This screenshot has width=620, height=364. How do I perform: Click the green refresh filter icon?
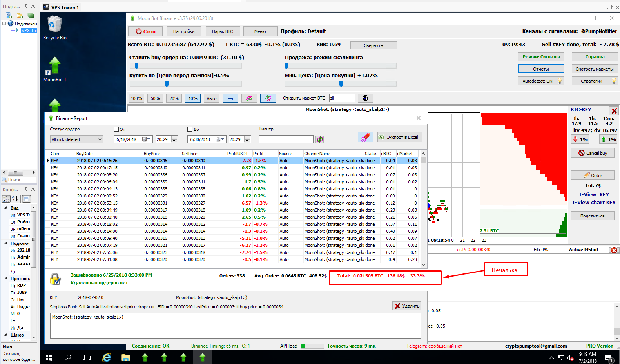[320, 139]
